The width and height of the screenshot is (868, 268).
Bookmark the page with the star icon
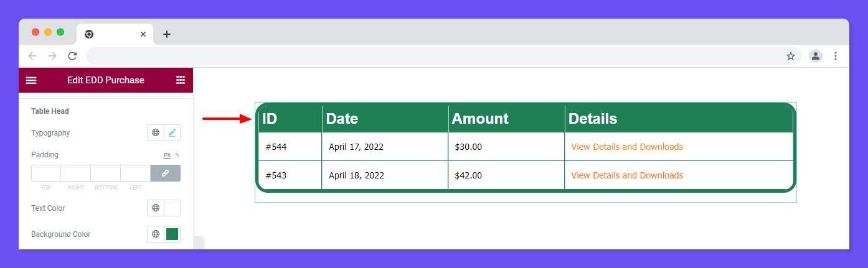click(x=791, y=56)
